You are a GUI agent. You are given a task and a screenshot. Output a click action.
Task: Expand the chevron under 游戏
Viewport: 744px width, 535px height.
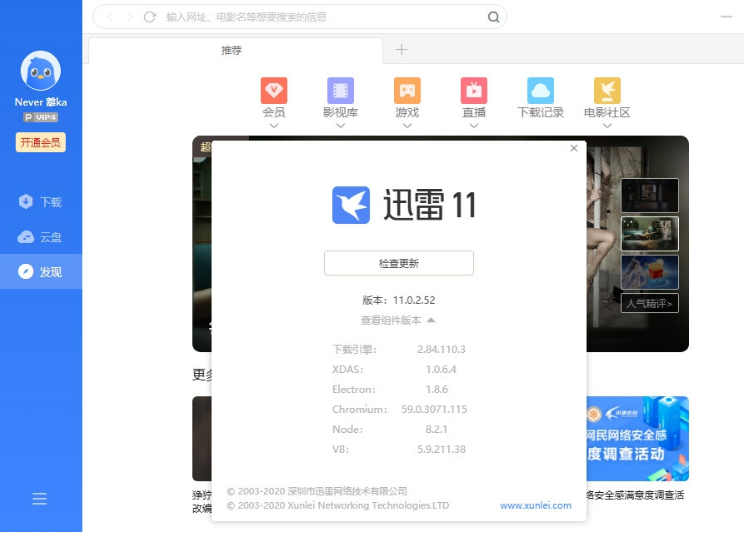coord(407,126)
